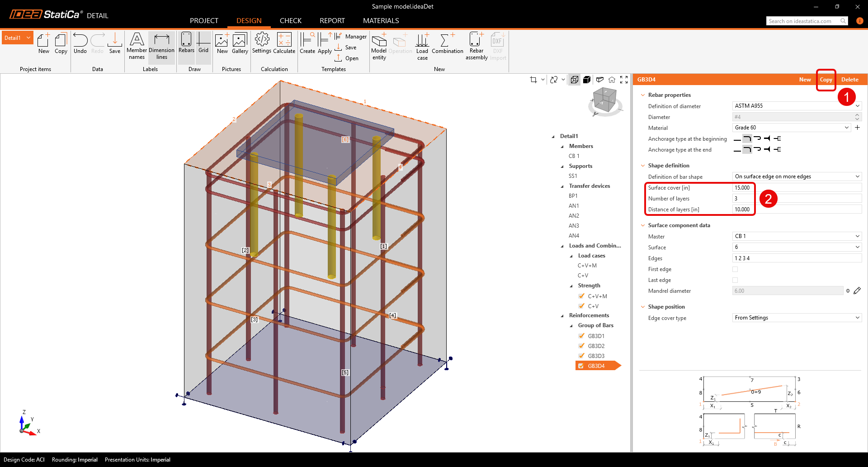Uncheck the C+V strength combination

click(x=582, y=306)
